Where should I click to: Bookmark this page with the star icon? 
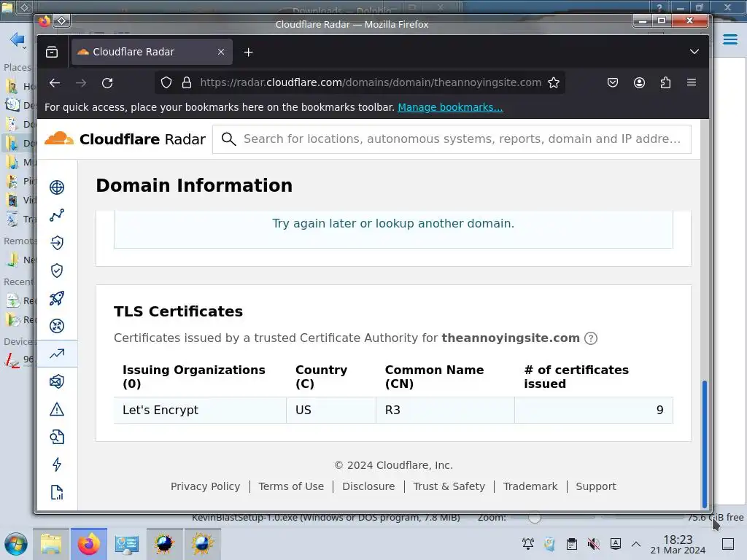(554, 83)
